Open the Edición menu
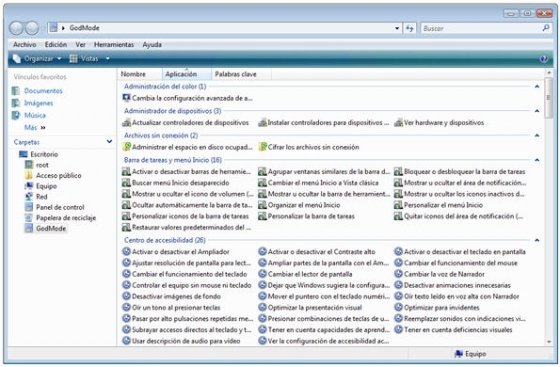560x367 pixels. click(x=56, y=45)
